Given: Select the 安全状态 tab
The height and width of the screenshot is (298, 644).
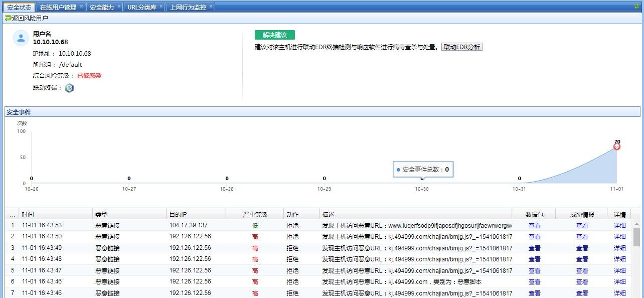Looking at the screenshot, I should 18,7.
